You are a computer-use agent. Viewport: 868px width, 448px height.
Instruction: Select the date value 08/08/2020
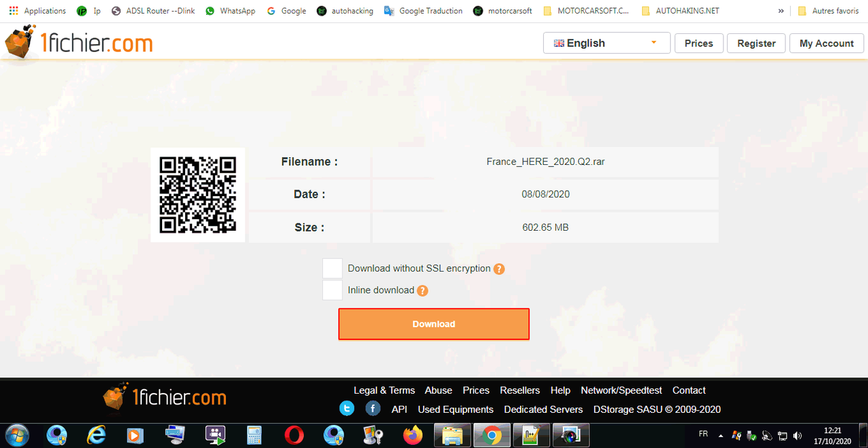(x=545, y=194)
